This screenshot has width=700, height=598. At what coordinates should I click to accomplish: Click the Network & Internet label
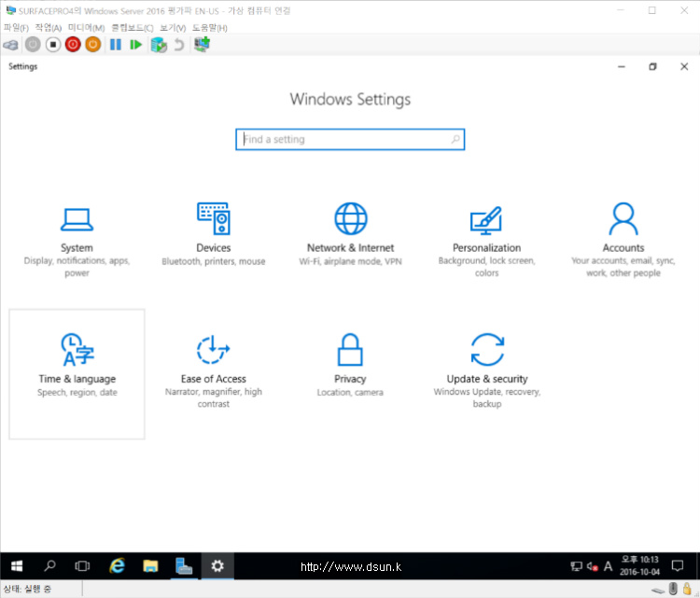[x=350, y=247]
